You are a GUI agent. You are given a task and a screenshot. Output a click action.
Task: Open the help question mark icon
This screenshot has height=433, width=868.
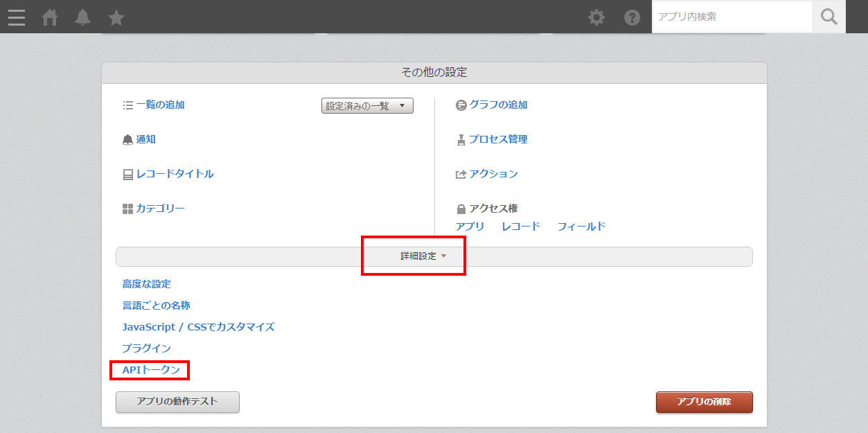pyautogui.click(x=632, y=17)
